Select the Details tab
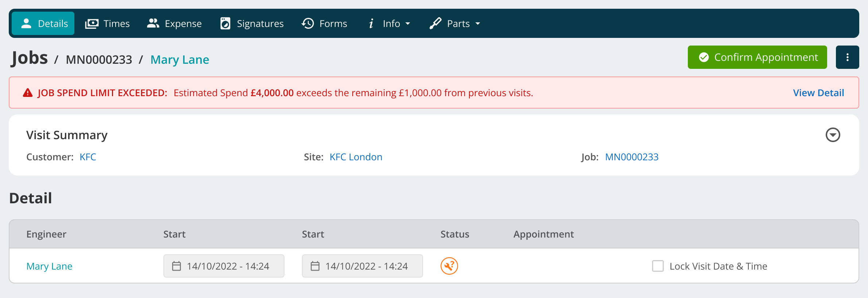868x298 pixels. pyautogui.click(x=43, y=24)
